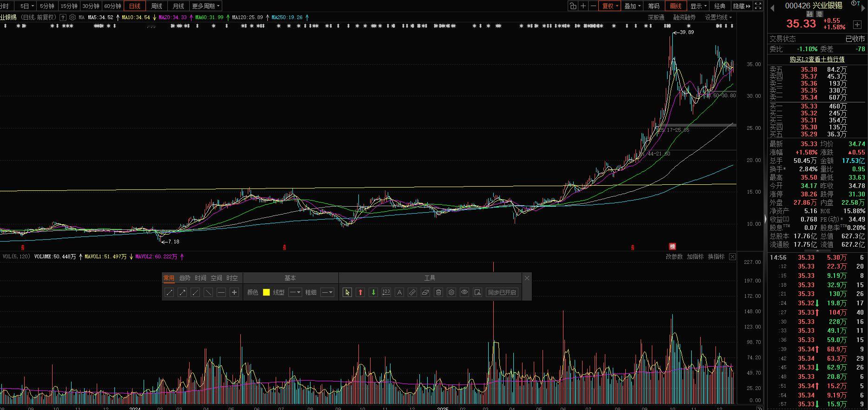Select the ray line drawing tool
The width and height of the screenshot is (868, 410).
click(x=195, y=292)
